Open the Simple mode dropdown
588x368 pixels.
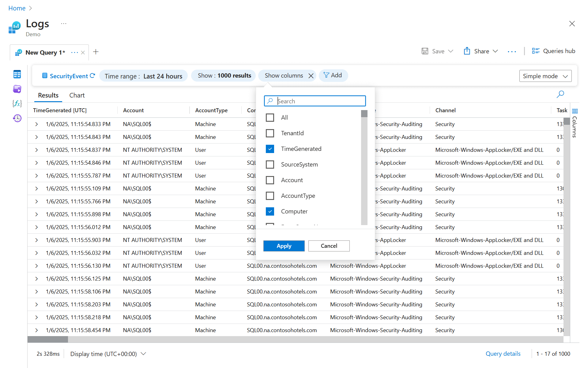[x=545, y=76]
